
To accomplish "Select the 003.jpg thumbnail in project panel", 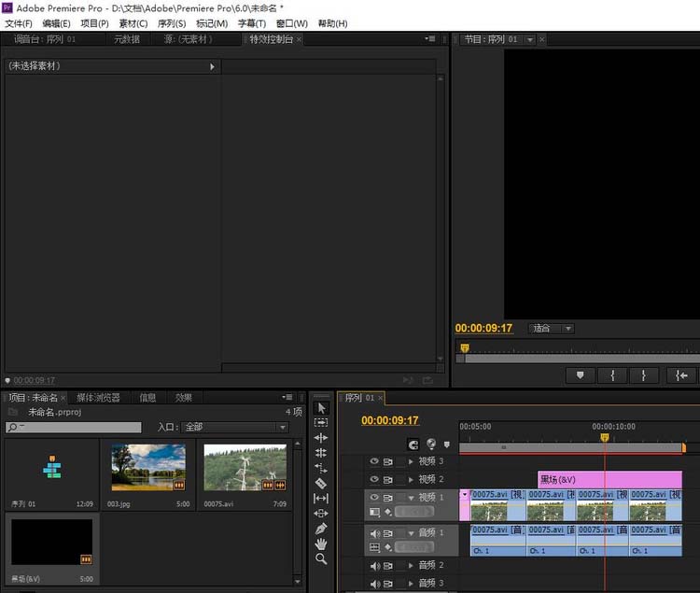I will (147, 467).
